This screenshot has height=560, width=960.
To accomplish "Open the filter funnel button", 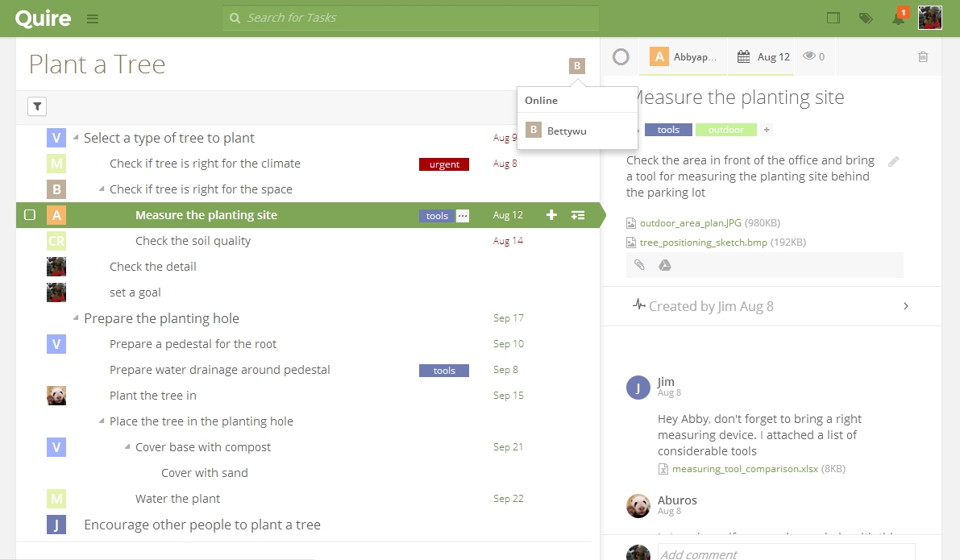I will pyautogui.click(x=37, y=106).
